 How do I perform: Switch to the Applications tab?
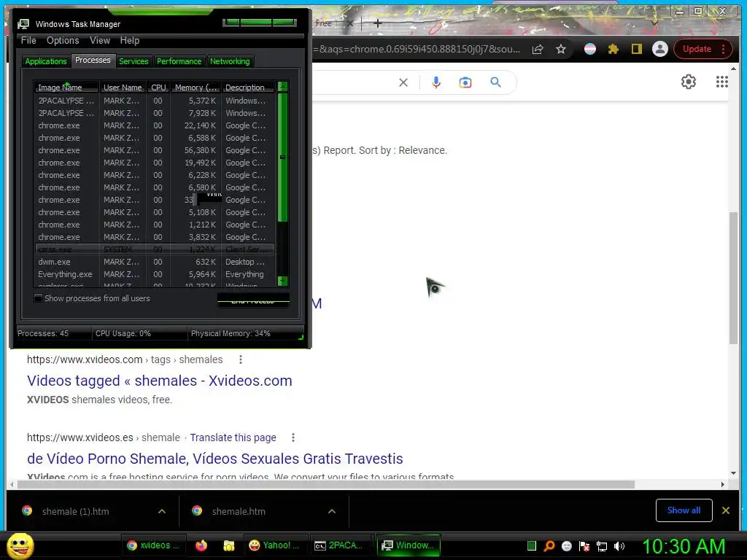point(46,61)
